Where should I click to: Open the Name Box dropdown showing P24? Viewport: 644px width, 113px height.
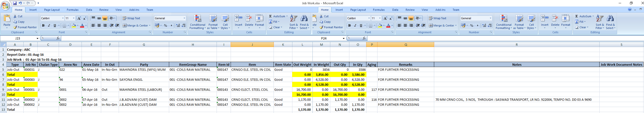[x=344, y=38]
